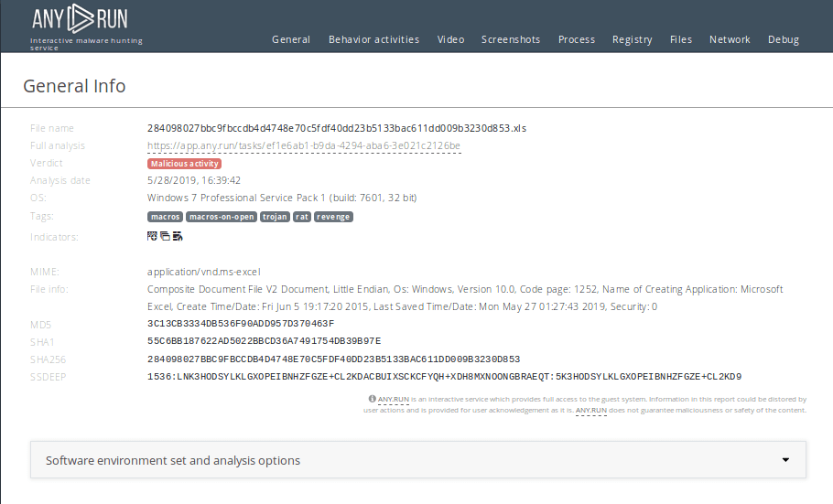833x504 pixels.
Task: Select the macros-on-open tag
Action: (x=222, y=217)
